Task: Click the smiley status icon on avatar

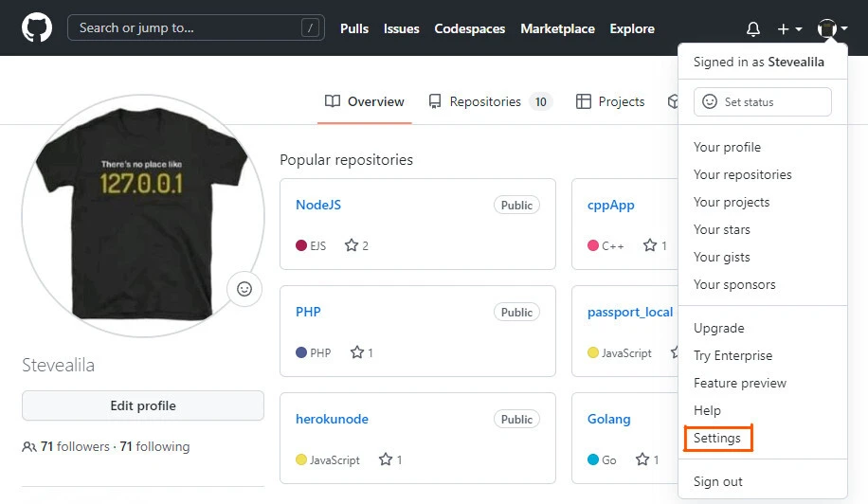Action: click(244, 289)
